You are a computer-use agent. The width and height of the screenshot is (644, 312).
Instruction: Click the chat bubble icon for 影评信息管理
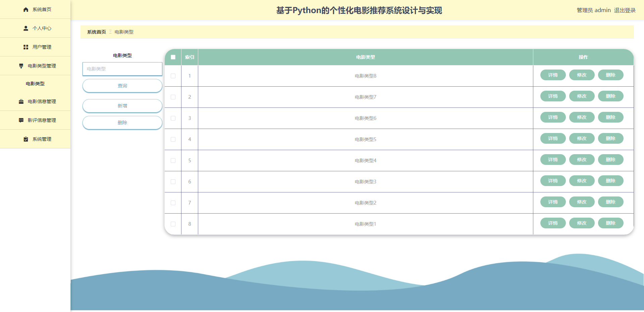21,120
